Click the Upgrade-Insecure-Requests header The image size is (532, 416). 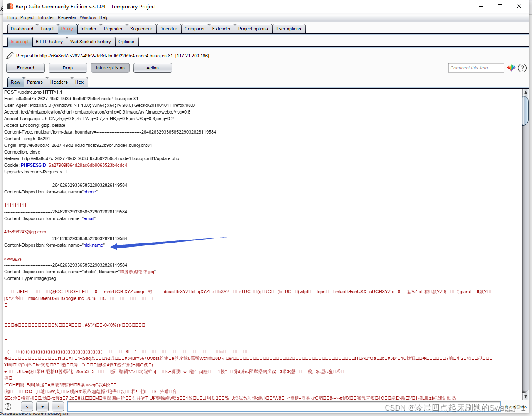36,172
